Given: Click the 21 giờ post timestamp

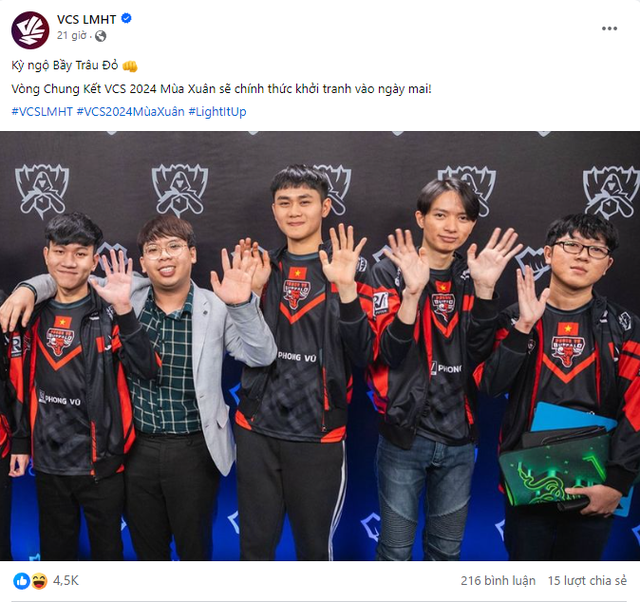Looking at the screenshot, I should coord(71,36).
